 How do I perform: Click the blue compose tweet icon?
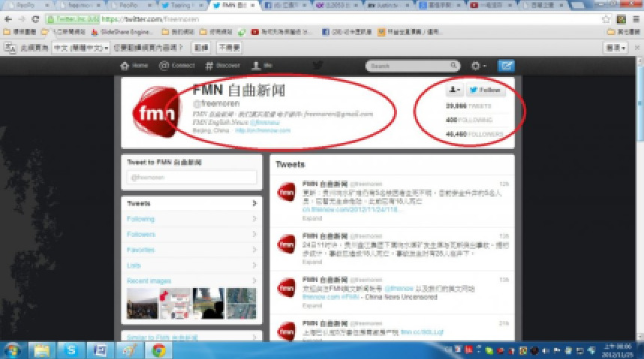pyautogui.click(x=506, y=66)
